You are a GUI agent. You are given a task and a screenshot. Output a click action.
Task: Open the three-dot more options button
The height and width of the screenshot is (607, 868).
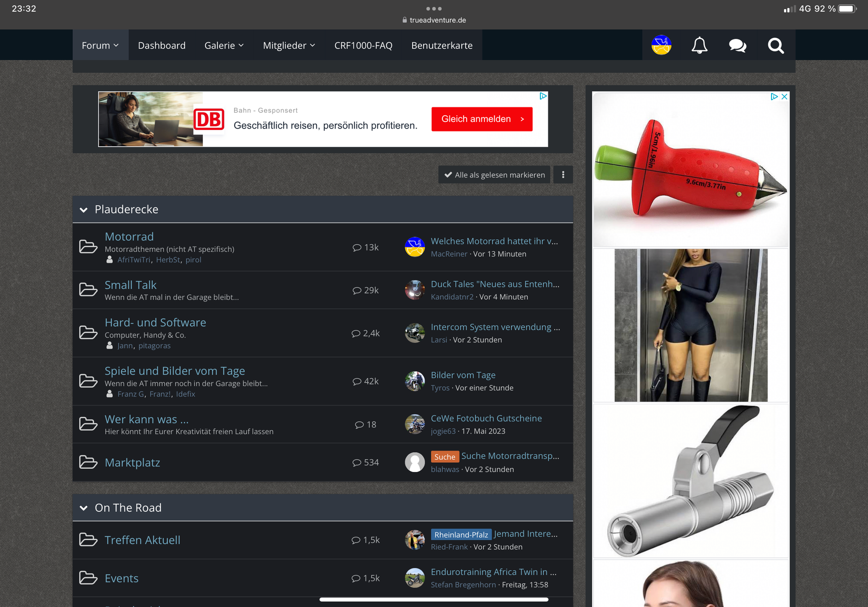pyautogui.click(x=563, y=175)
